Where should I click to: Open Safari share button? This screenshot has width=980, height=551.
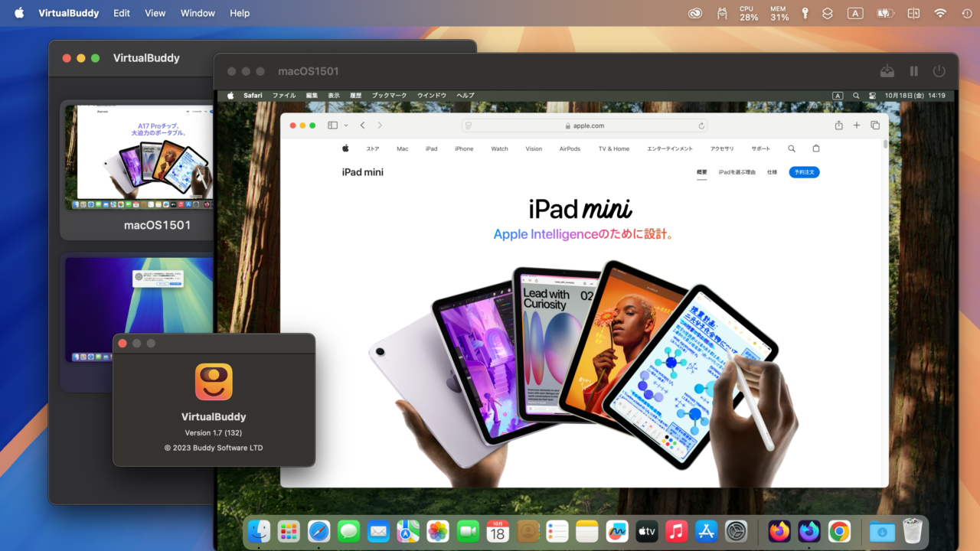[x=838, y=126]
